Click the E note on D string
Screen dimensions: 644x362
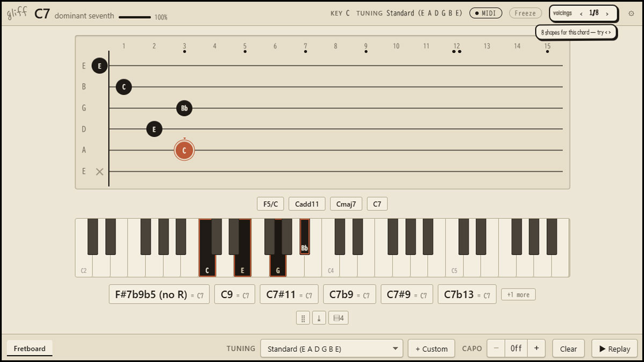(154, 129)
